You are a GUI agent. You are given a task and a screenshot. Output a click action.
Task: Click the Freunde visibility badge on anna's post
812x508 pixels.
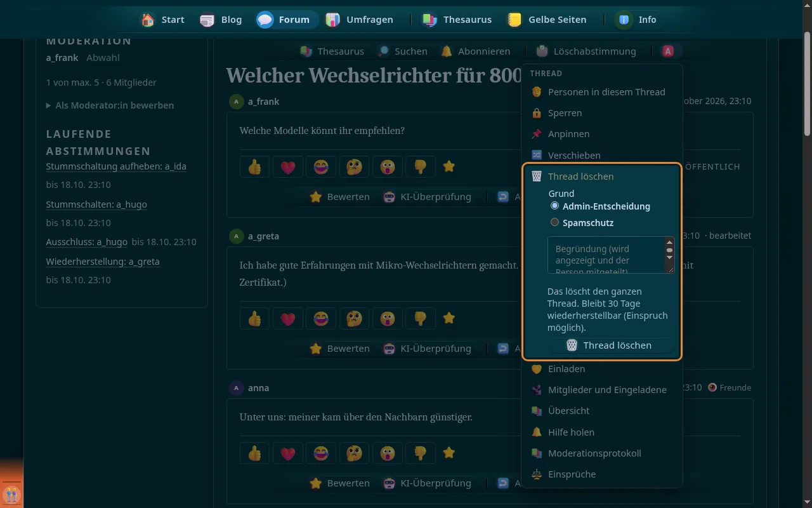[730, 387]
